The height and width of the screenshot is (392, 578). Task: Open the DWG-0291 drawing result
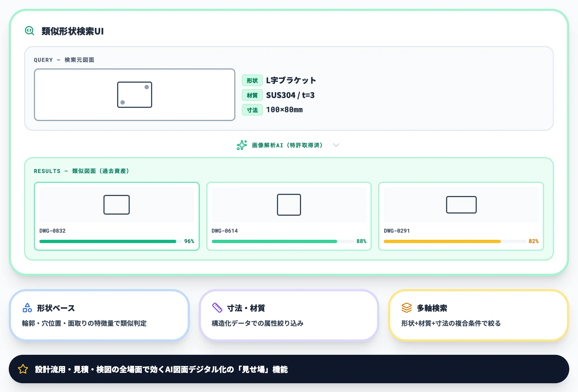click(x=461, y=216)
